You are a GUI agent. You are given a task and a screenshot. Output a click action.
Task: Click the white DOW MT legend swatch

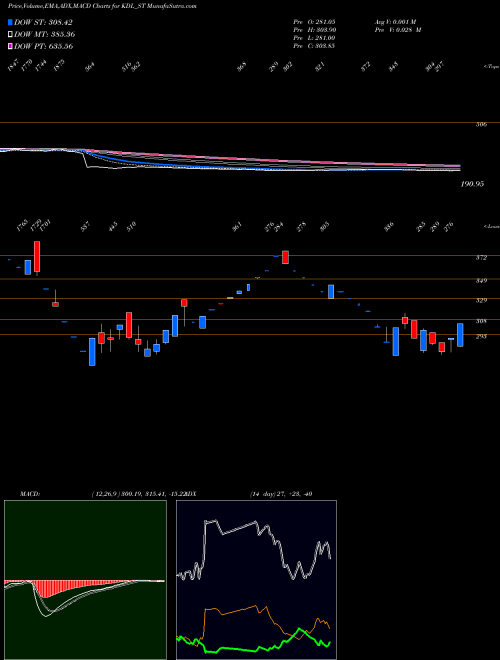(10, 34)
